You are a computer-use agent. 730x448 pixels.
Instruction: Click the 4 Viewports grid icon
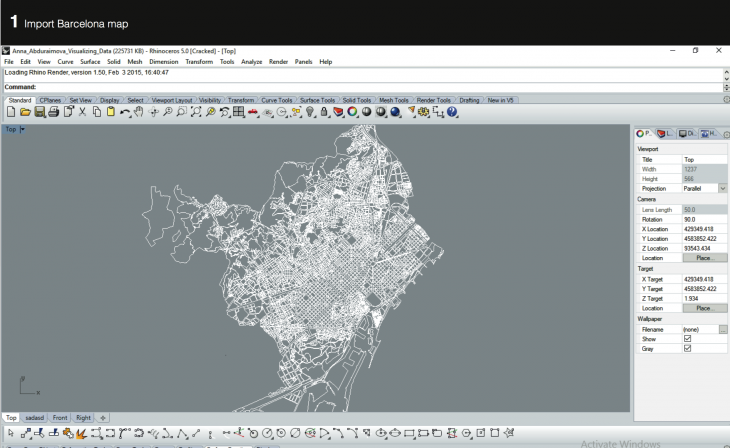point(238,112)
